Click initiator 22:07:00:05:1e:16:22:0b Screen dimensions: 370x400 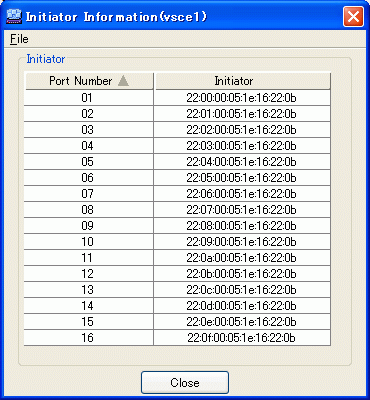(x=242, y=210)
